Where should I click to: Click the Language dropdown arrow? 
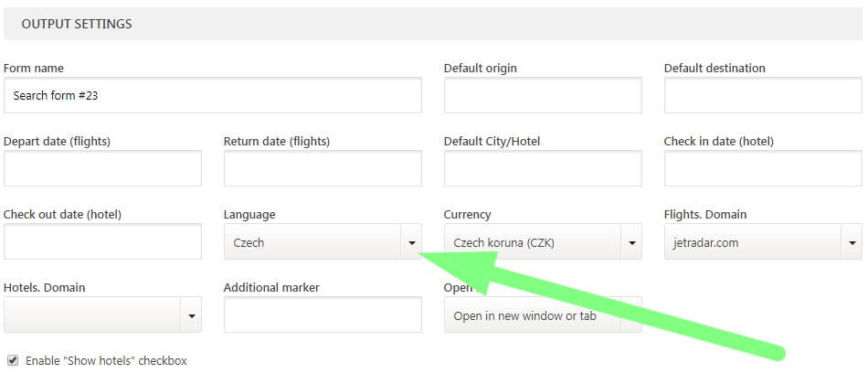click(x=411, y=242)
